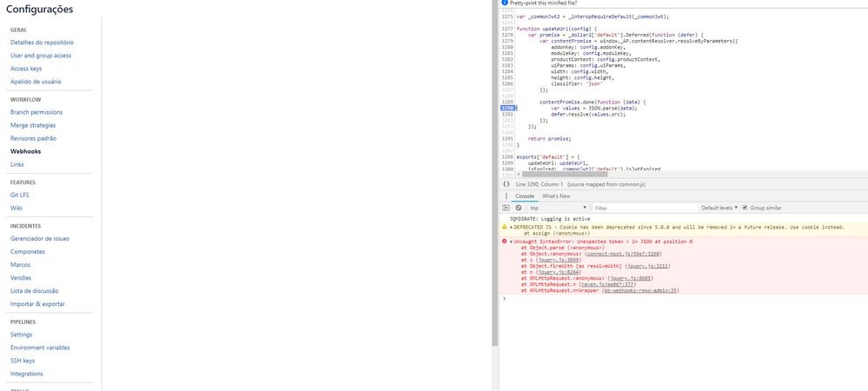Image resolution: width=868 pixels, height=391 pixels.
Task: Click the Configurações heading
Action: 39,10
